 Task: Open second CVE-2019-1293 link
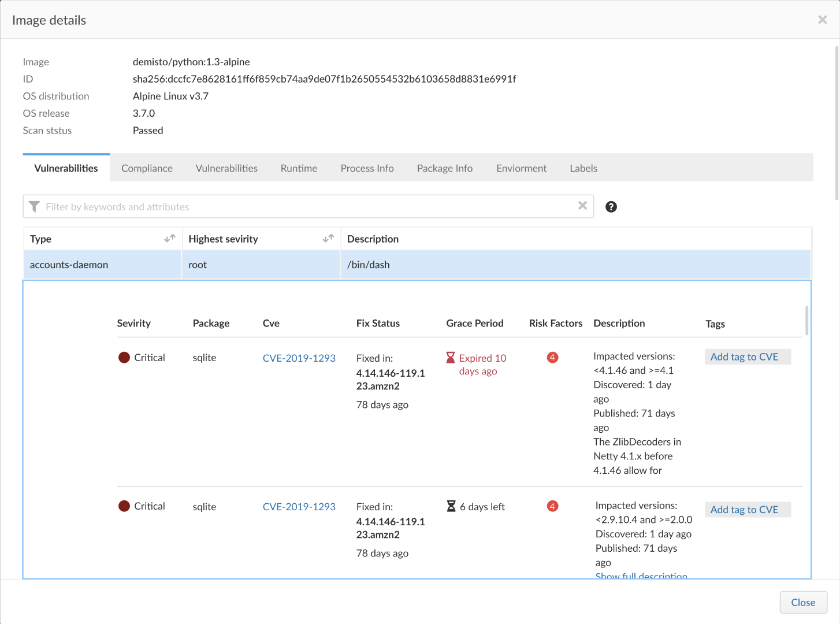point(299,507)
